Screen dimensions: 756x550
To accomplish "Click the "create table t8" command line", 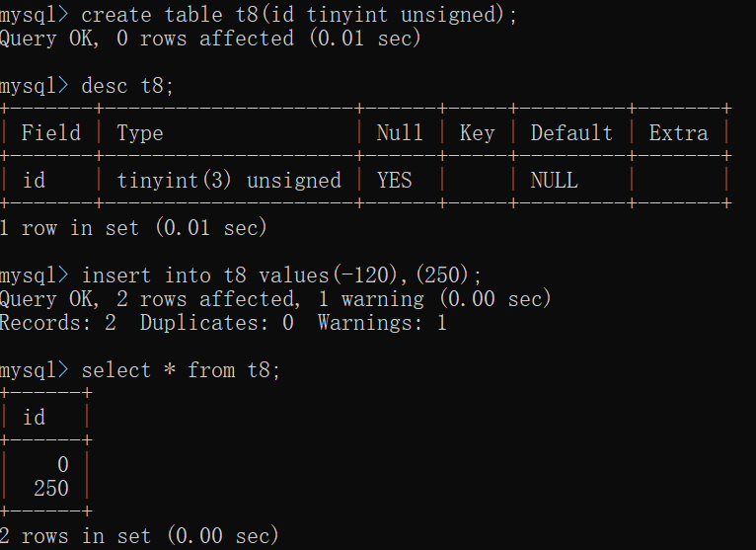I will pyautogui.click(x=298, y=14).
